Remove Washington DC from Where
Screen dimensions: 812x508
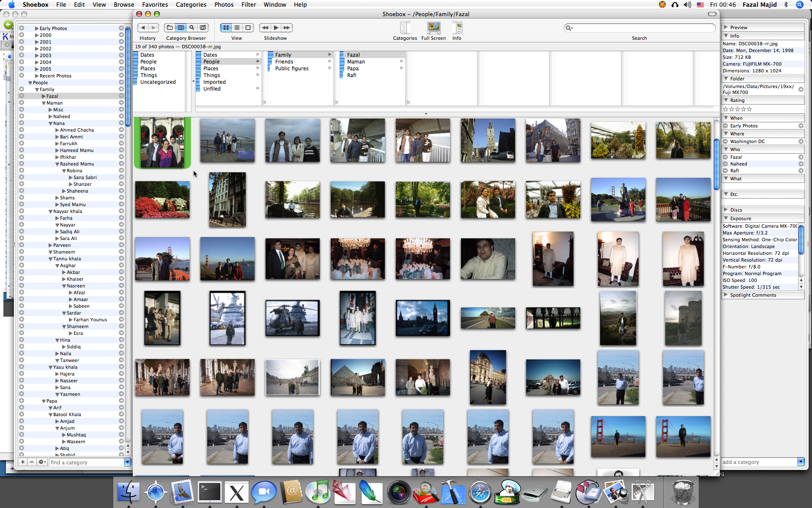[726, 141]
